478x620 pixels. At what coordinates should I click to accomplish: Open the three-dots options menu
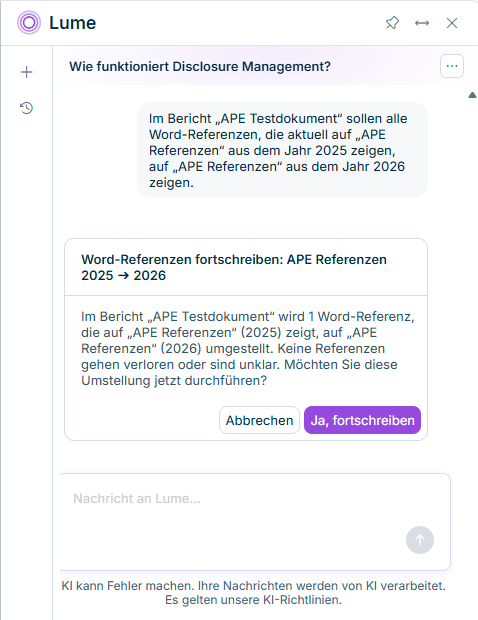(x=452, y=66)
